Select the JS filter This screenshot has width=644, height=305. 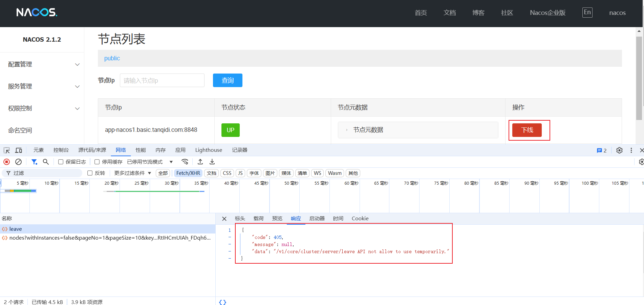coord(240,173)
